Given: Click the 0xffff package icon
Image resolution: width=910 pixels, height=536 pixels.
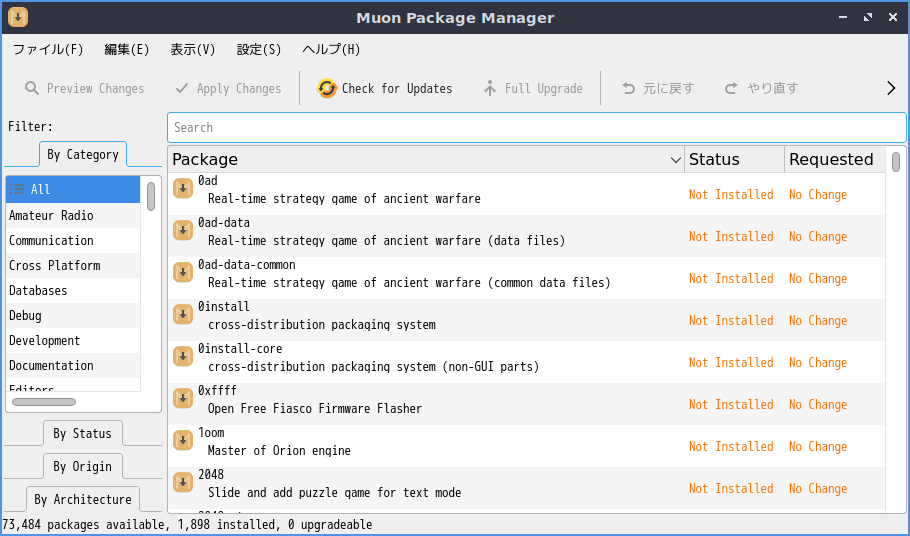Looking at the screenshot, I should [x=183, y=399].
